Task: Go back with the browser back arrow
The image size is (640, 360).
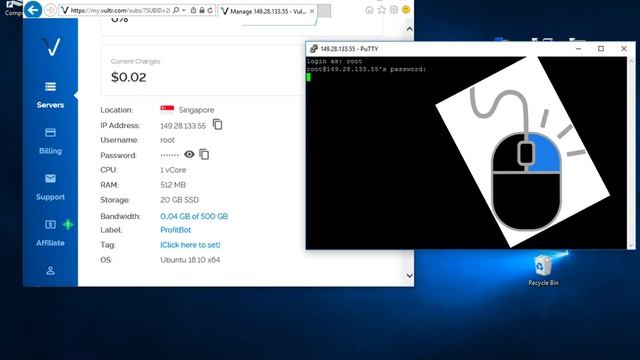Action: (x=33, y=9)
